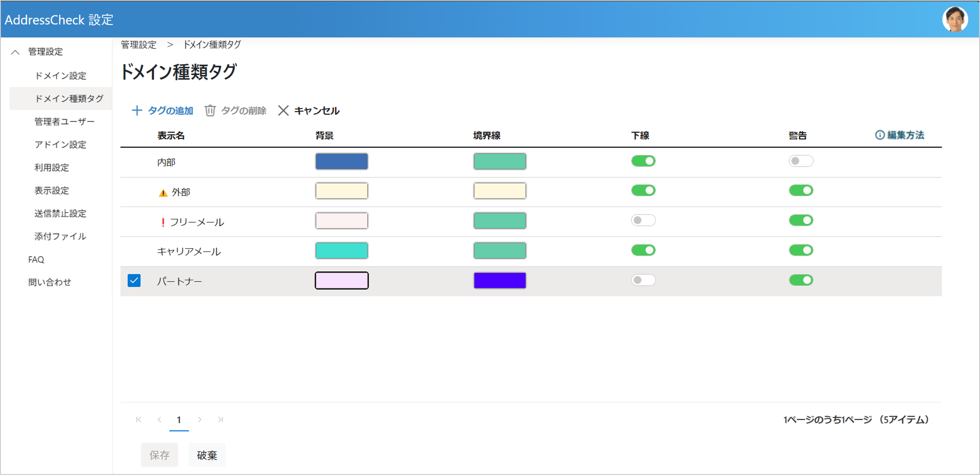980x475 pixels.
Task: Jump to first page arrow
Action: 138,419
